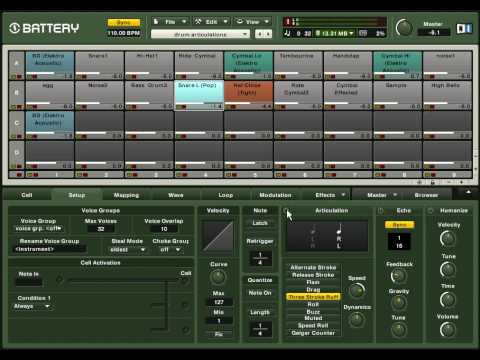This screenshot has height=360, width=480.
Task: Open the File dropdown menu
Action: point(170,22)
